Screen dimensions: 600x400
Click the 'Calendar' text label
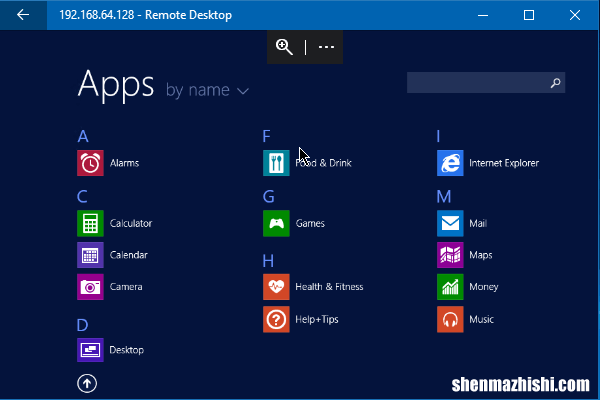tap(129, 255)
